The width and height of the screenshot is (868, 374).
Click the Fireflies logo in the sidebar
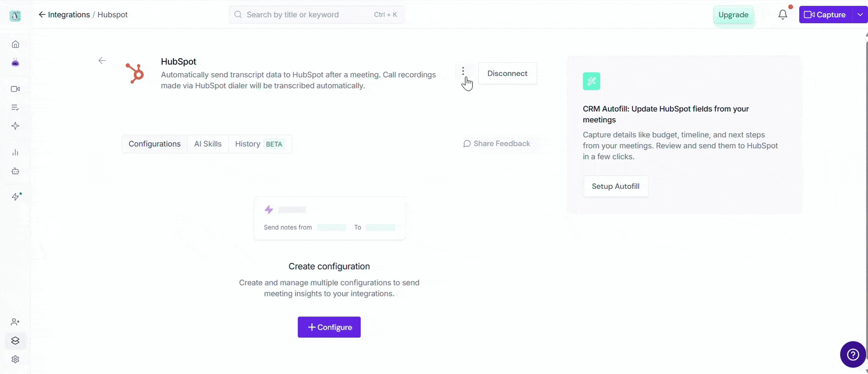click(x=15, y=16)
